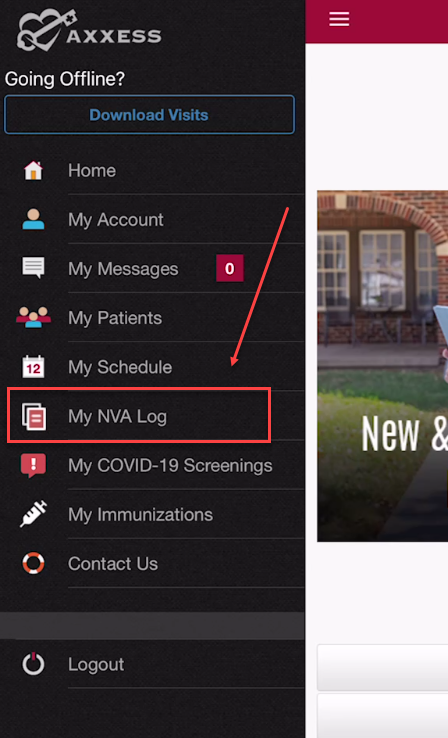Open the My Immunizations menu text
This screenshot has height=738, width=448.
point(140,514)
